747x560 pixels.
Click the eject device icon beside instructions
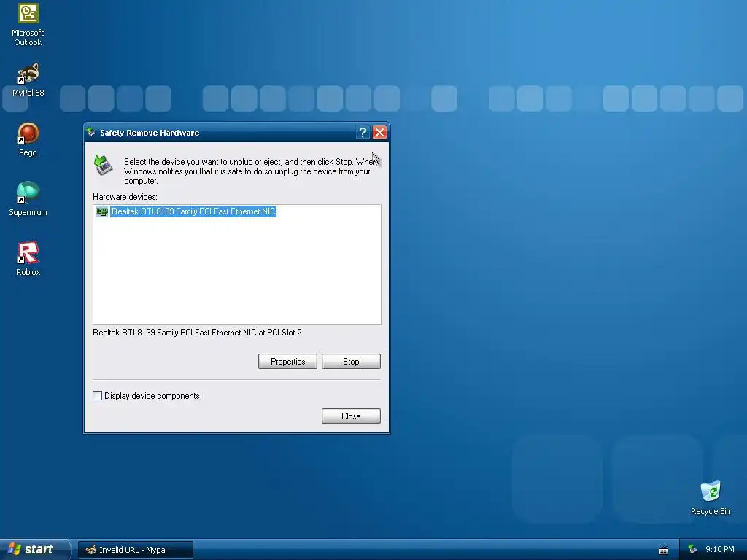(104, 165)
